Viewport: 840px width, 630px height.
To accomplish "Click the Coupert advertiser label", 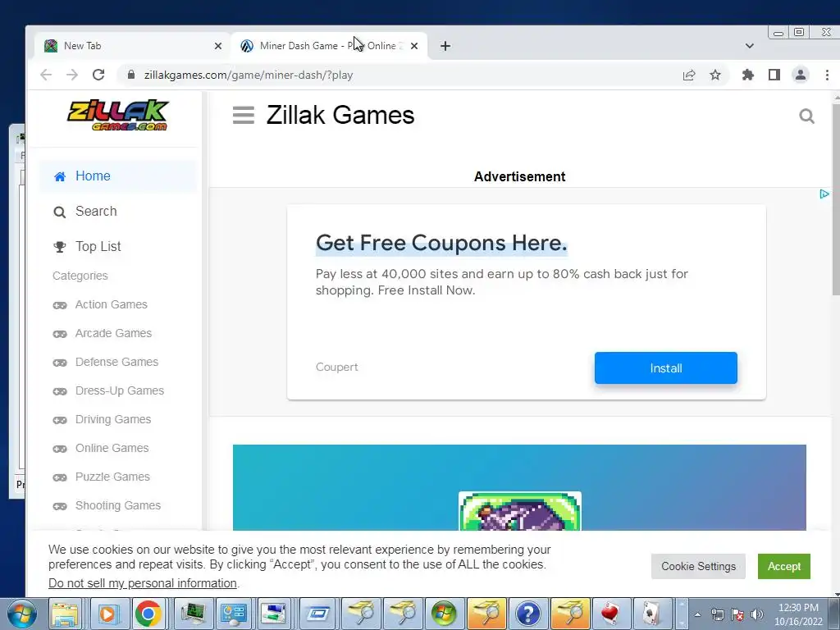I will (336, 367).
